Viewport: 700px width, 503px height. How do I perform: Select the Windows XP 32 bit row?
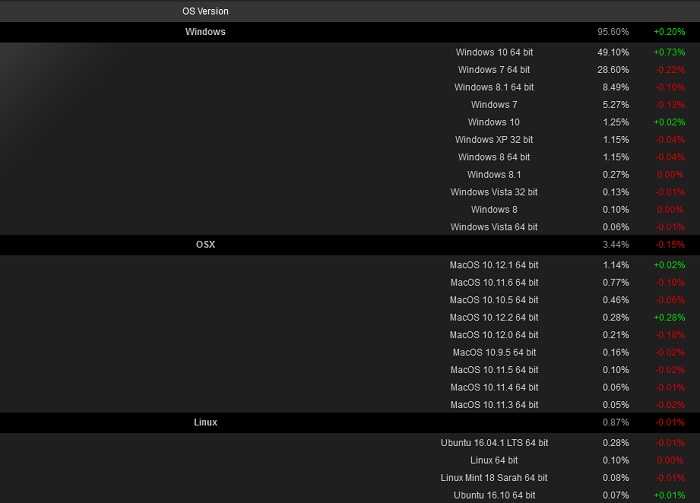[494, 140]
